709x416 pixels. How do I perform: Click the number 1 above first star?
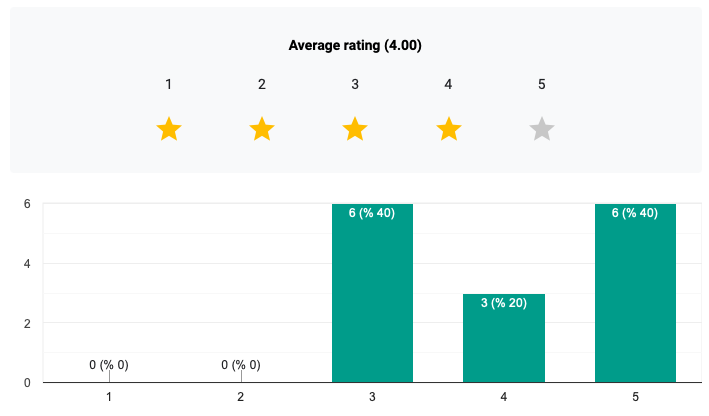169,84
